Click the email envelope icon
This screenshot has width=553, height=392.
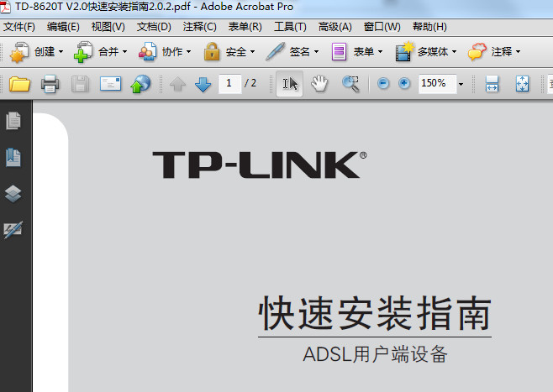[x=110, y=84]
